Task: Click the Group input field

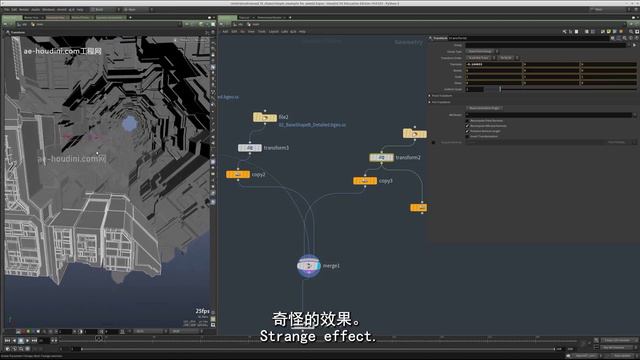Action: click(546, 45)
